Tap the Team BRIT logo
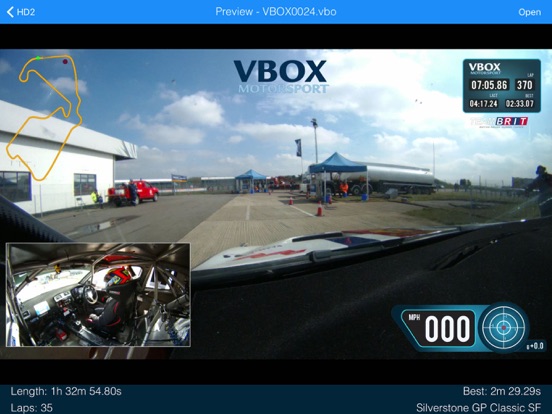Image resolution: width=552 pixels, height=414 pixels. pyautogui.click(x=499, y=122)
